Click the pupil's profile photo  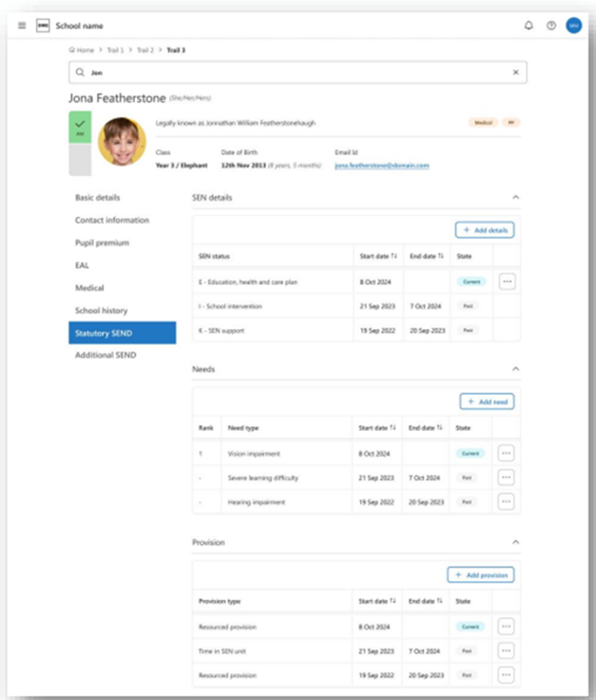(x=122, y=141)
